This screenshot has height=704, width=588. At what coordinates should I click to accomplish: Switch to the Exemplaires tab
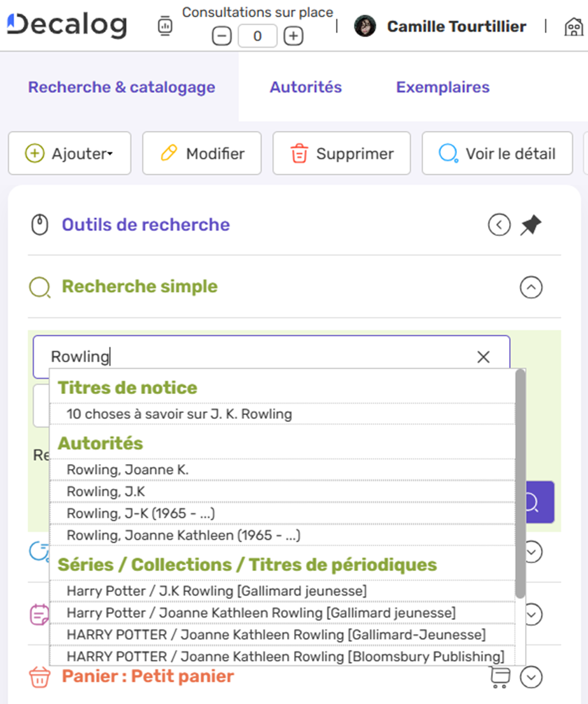click(443, 87)
